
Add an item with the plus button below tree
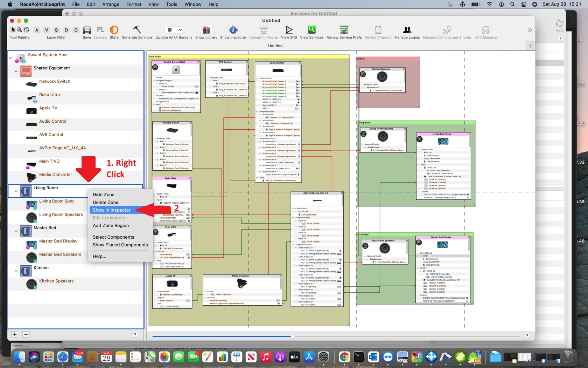(15, 334)
